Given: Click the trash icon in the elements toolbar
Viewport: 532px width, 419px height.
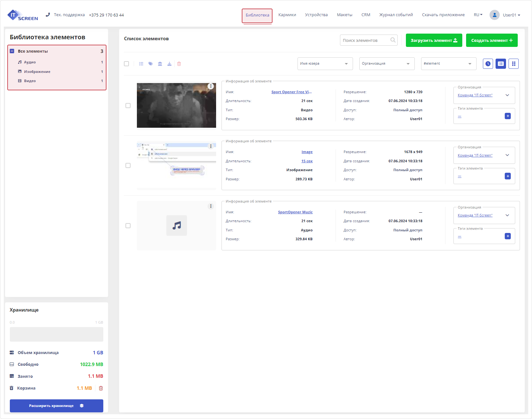Looking at the screenshot, I should pos(179,64).
